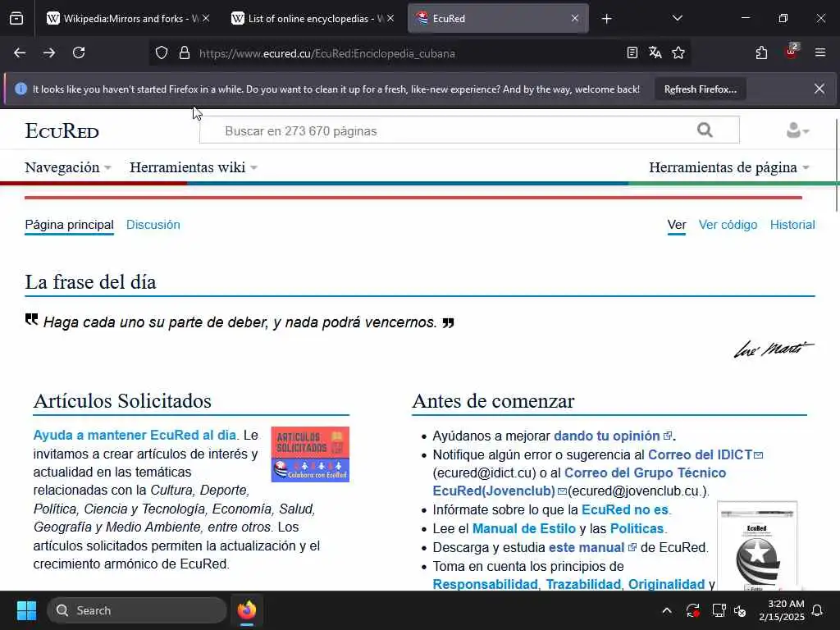840x630 pixels.
Task: Open the Discusión tab
Action: click(x=153, y=225)
